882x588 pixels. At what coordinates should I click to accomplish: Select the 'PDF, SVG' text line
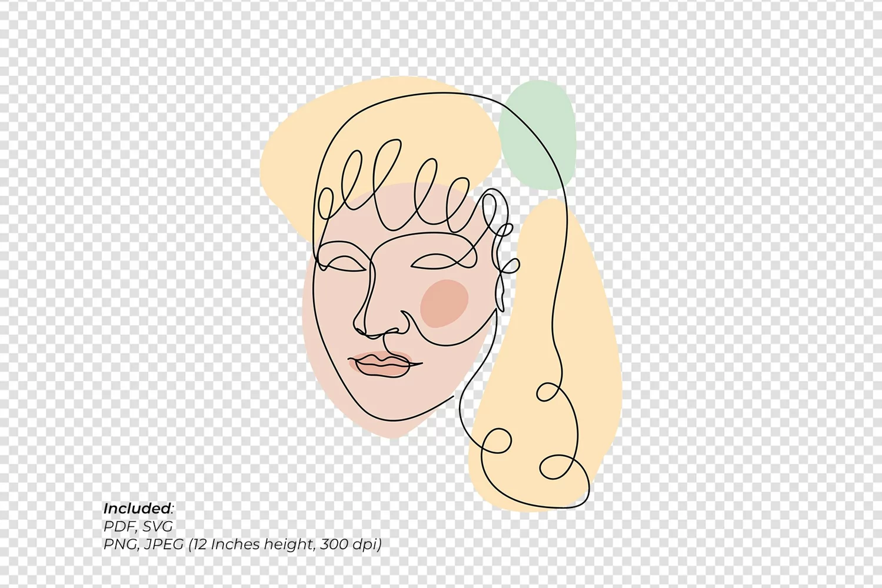tap(138, 526)
